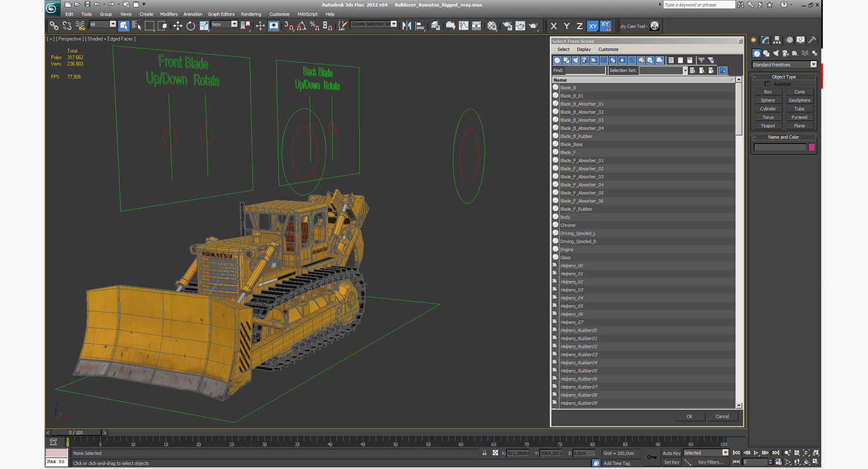The image size is (868, 469).
Task: Click the Auto Key button
Action: [x=672, y=453]
